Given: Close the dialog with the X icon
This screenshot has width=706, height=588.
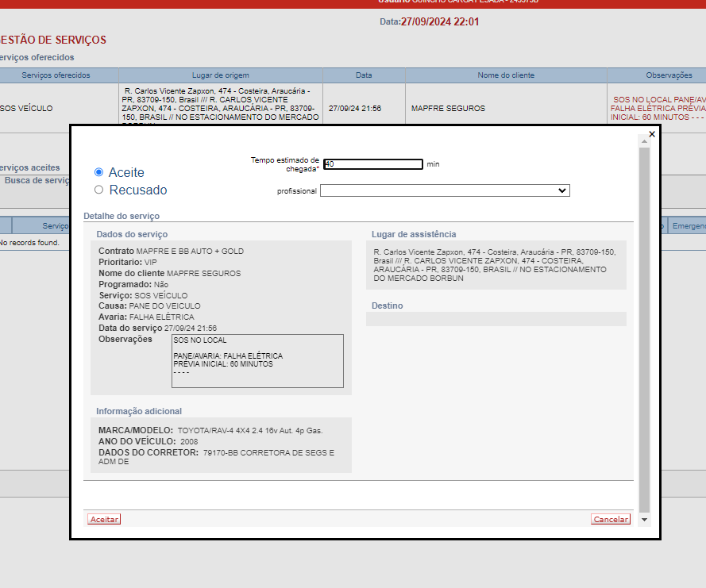Looking at the screenshot, I should [652, 134].
